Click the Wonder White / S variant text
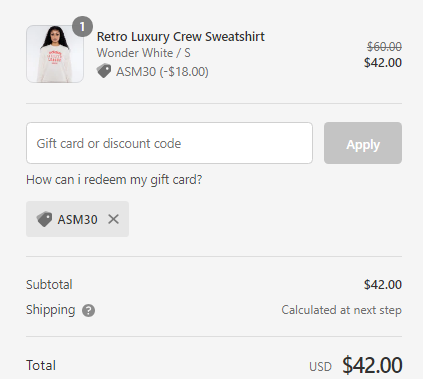 (144, 53)
